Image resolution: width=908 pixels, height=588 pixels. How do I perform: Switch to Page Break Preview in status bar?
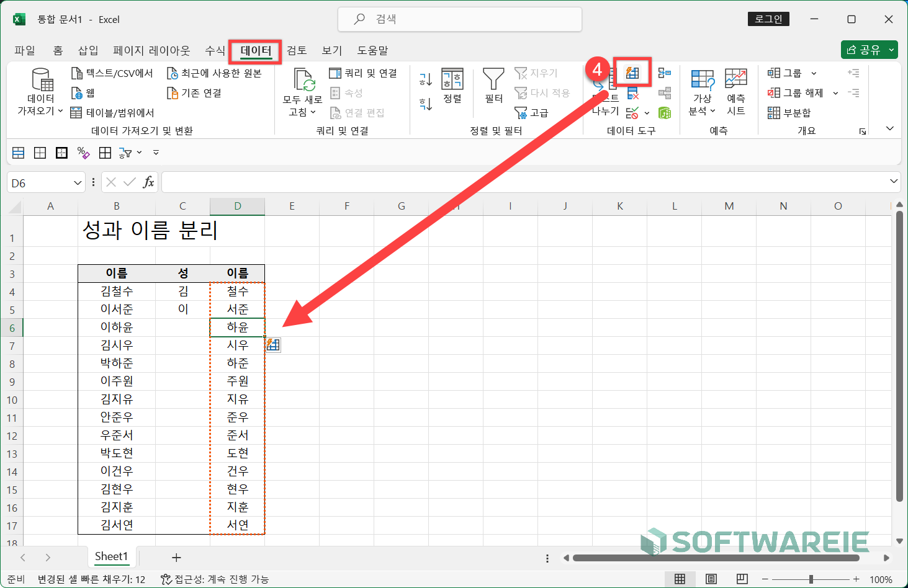[x=742, y=579]
